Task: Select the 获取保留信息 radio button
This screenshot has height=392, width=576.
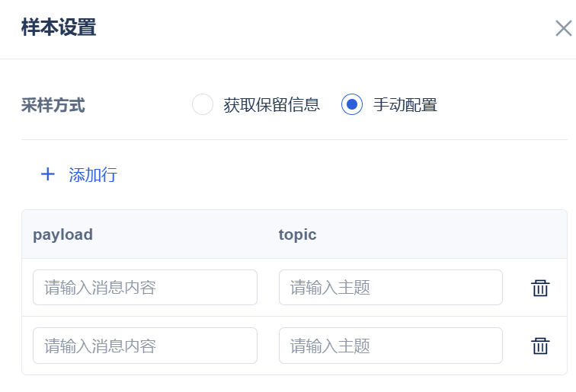Action: coord(203,104)
